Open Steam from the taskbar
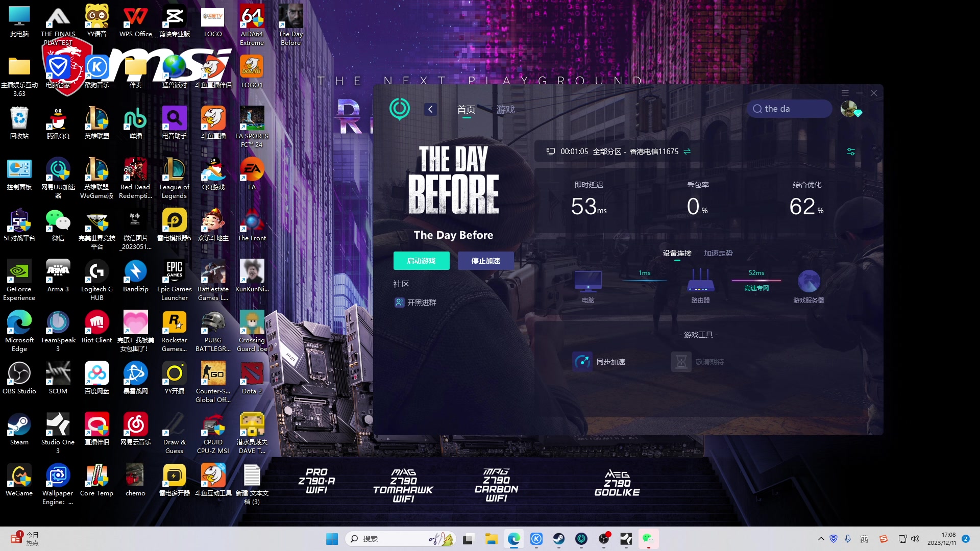Screen dimensions: 980x551 click(559, 539)
